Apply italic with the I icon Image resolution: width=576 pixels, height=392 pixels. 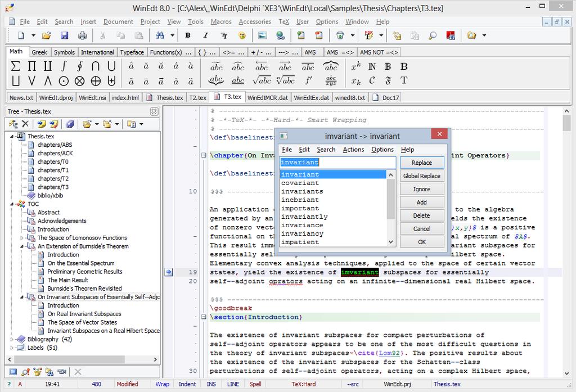206,35
